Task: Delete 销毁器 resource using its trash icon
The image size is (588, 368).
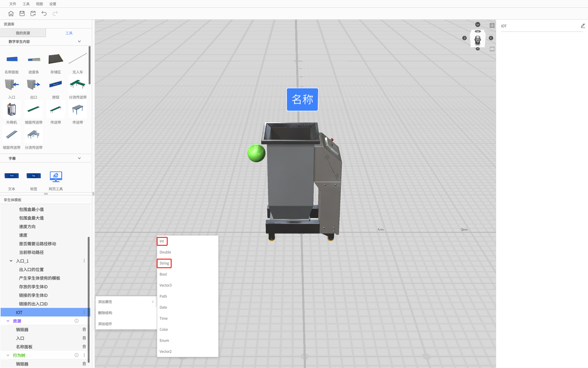Action: 84,330
